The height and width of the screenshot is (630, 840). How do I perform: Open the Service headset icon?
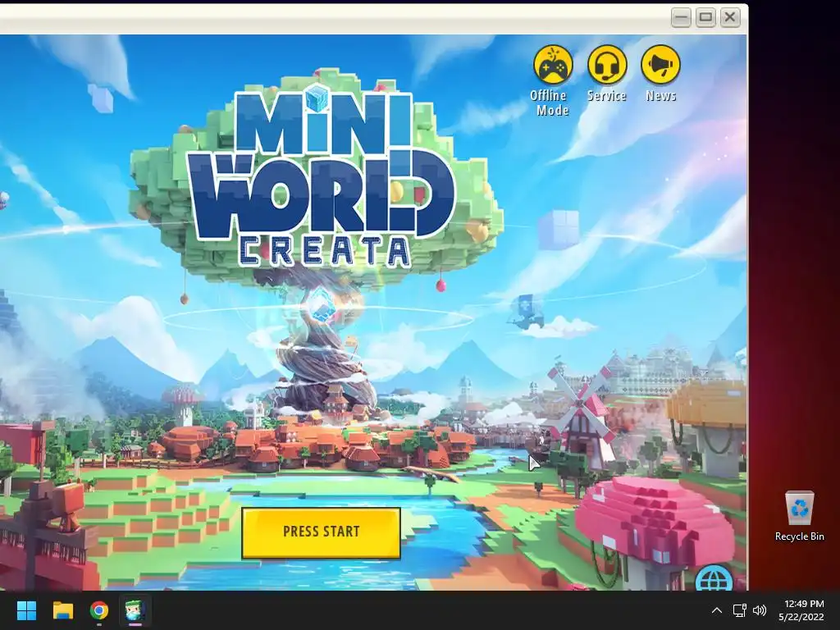(607, 66)
